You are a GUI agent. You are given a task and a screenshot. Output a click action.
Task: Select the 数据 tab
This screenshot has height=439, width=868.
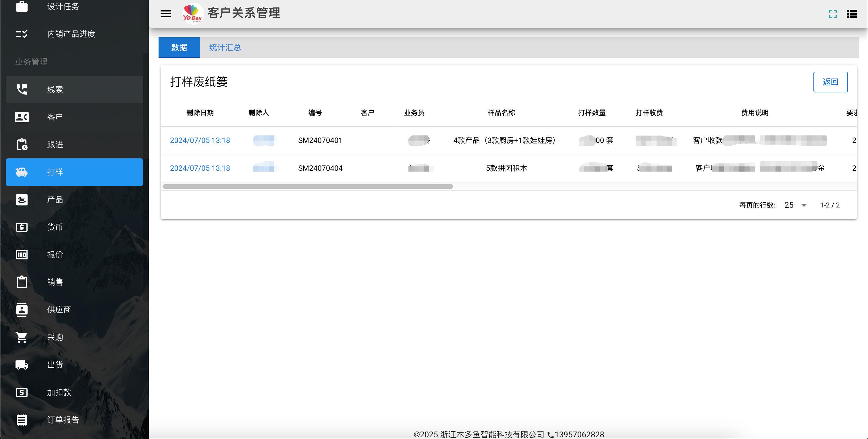pyautogui.click(x=179, y=47)
